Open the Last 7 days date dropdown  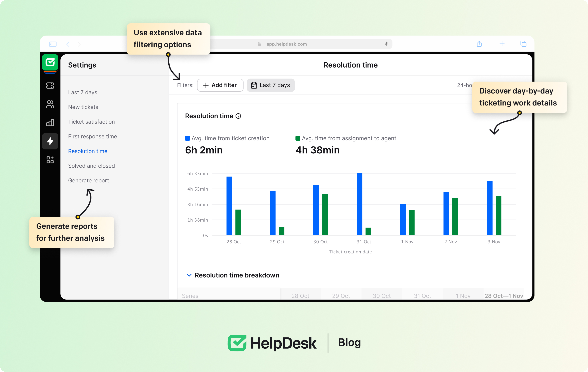pyautogui.click(x=271, y=85)
